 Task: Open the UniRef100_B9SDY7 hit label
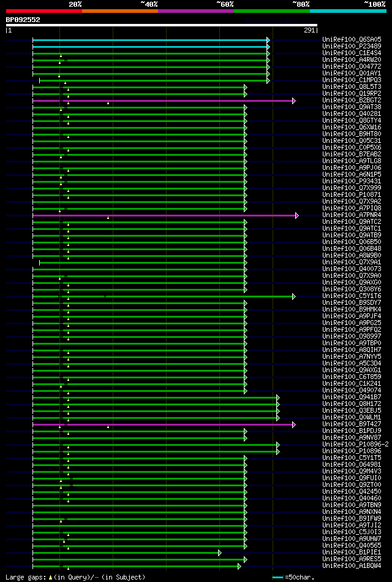pyautogui.click(x=352, y=302)
